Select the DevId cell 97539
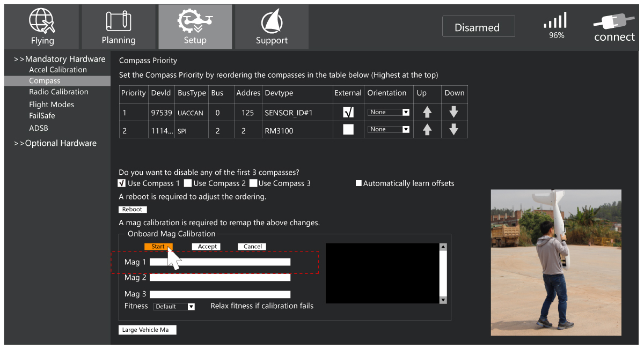Screen dimensions: 644x349 point(162,113)
